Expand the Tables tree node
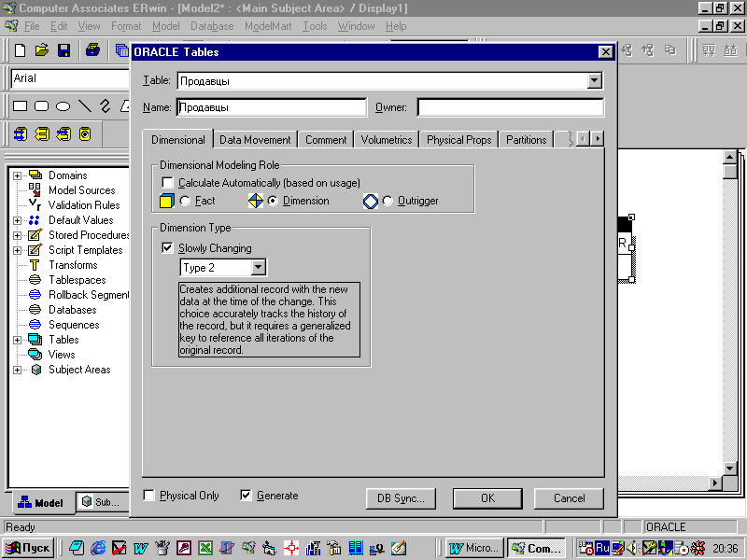Screen dimensions: 747x560 (x=17, y=340)
